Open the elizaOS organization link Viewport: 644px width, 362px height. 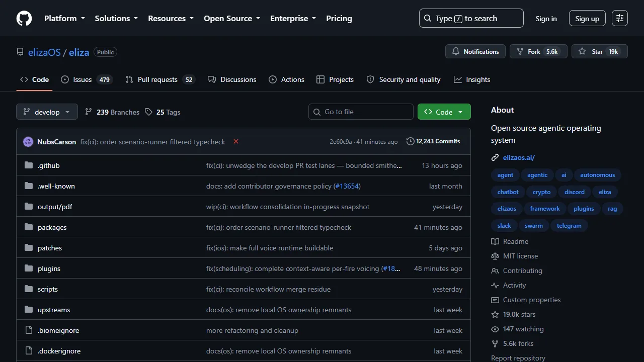pos(44,52)
